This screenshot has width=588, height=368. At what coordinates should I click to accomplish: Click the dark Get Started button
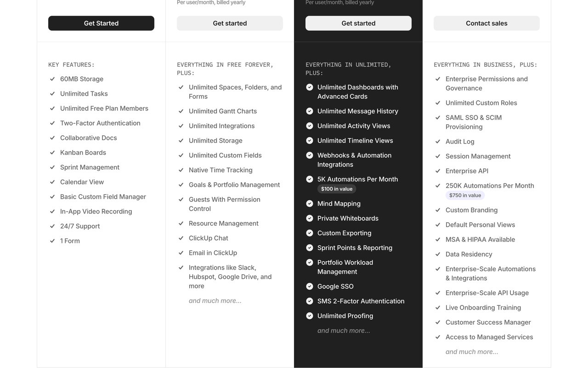[x=101, y=23]
